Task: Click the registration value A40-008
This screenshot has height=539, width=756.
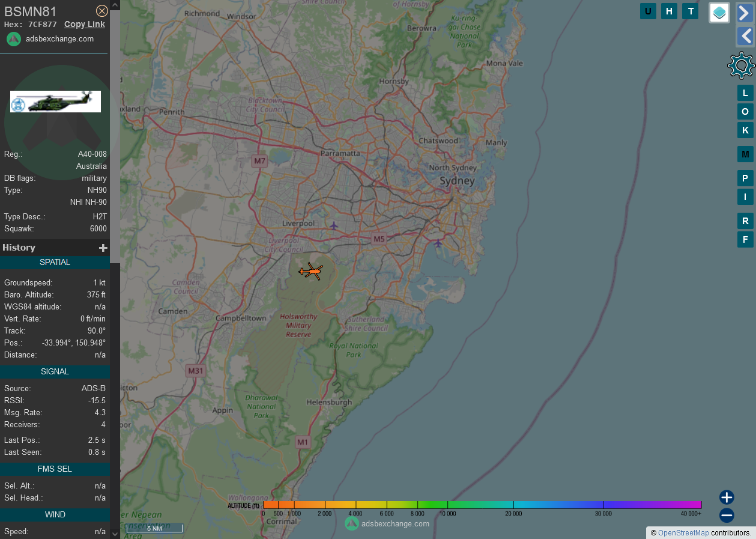Action: [92, 154]
